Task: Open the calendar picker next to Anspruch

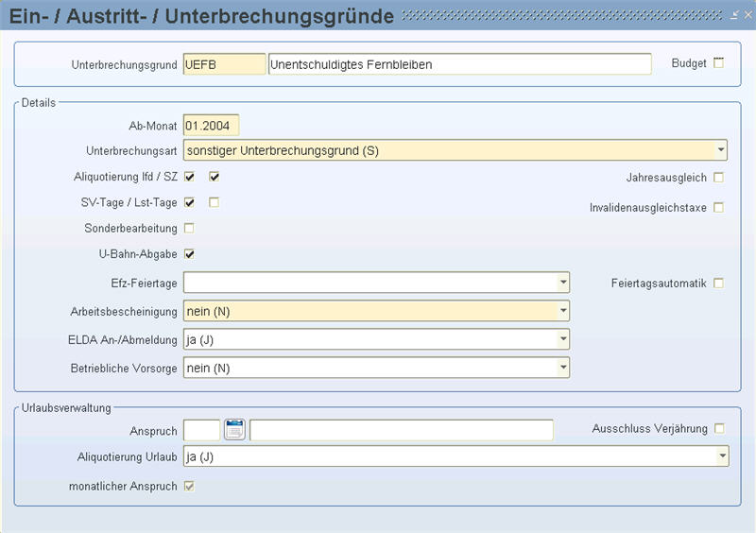Action: tap(234, 430)
